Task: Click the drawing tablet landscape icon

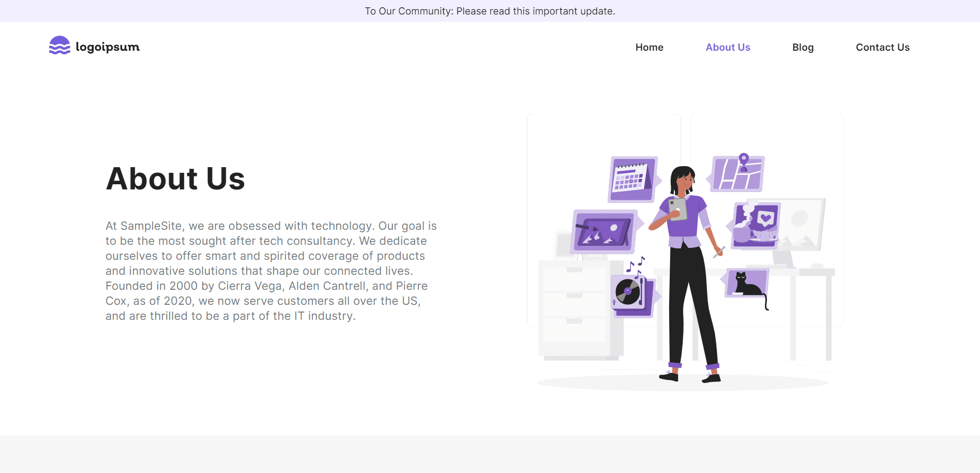Action: tap(604, 232)
